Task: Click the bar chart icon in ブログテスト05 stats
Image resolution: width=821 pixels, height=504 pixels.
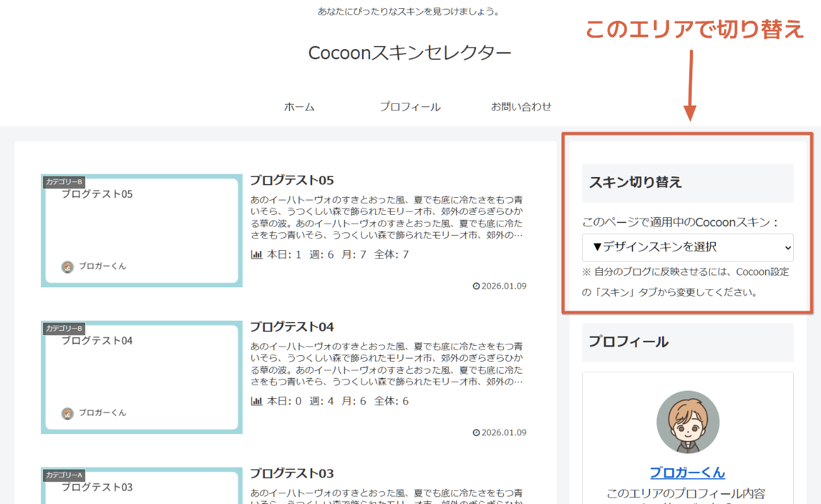Action: pyautogui.click(x=257, y=255)
